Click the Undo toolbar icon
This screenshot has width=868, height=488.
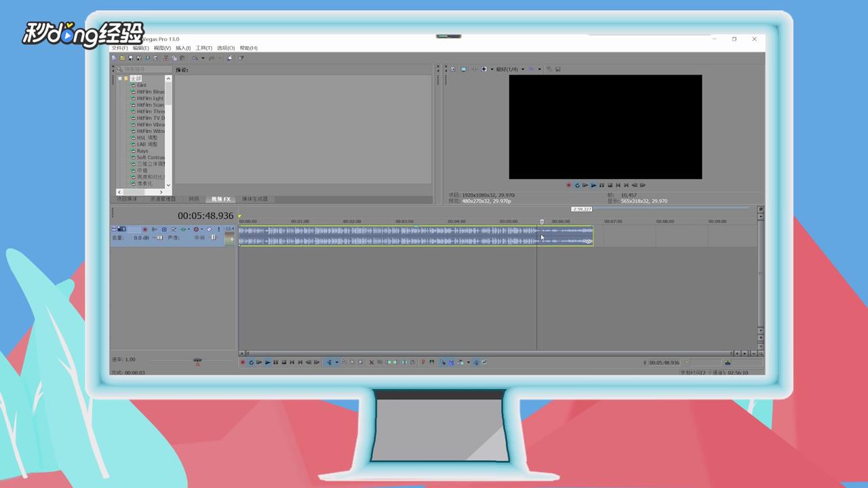(x=194, y=58)
